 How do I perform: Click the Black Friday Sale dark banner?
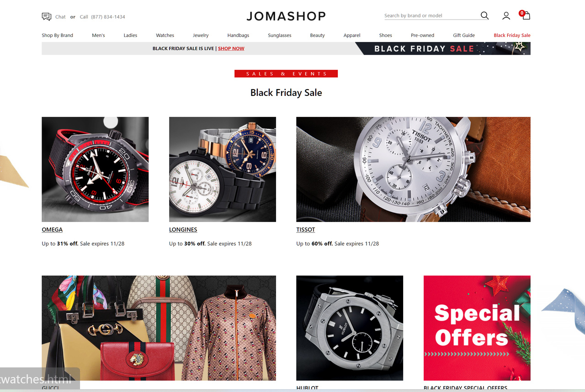442,48
